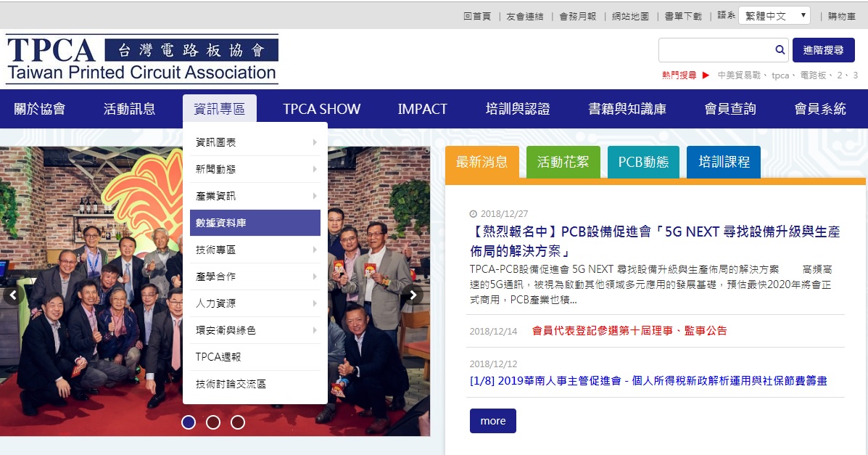This screenshot has width=868, height=455.
Task: Advance carousel with right arrow
Action: (x=413, y=295)
